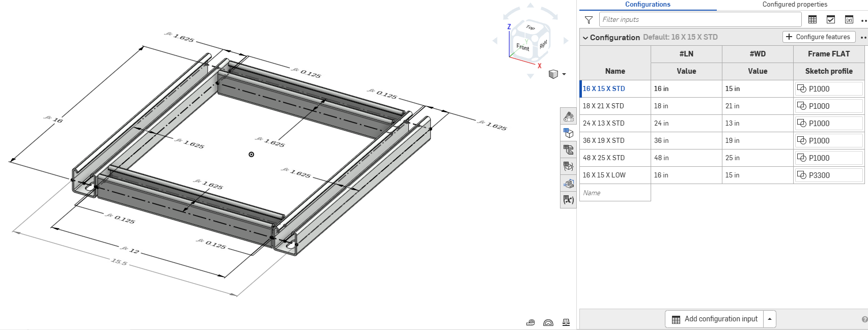
Task: Click the empty Name input cell
Action: 615,193
